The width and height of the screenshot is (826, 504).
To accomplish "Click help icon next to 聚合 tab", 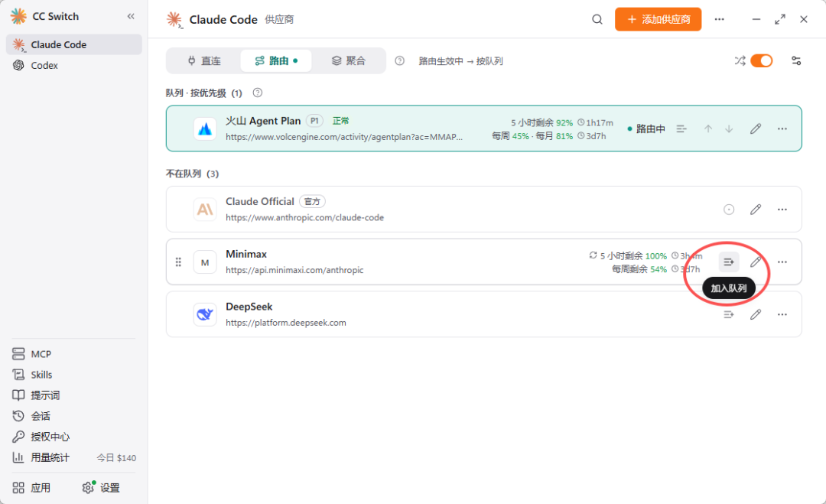I will click(400, 61).
